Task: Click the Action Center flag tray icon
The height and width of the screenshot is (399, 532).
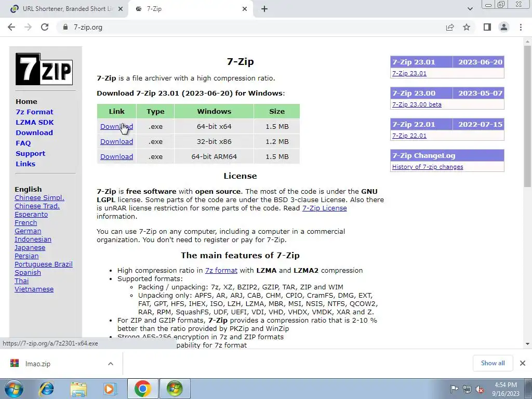Action: (454, 389)
